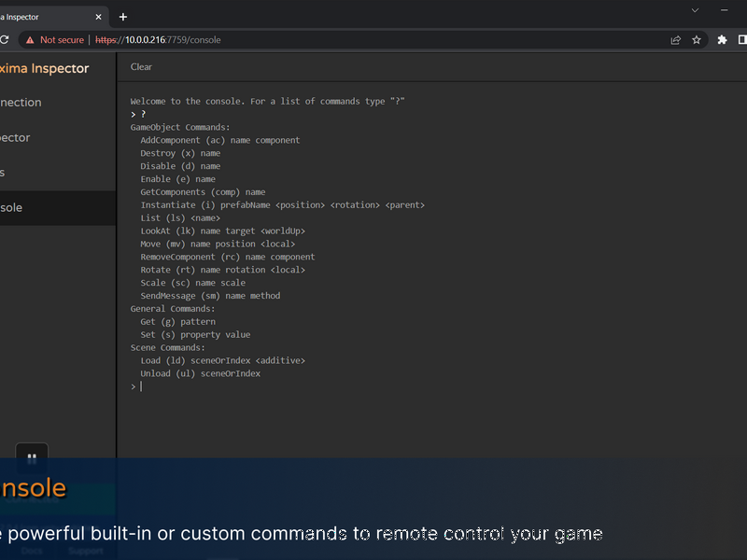Close the Inspector browser tab
The width and height of the screenshot is (747, 560).
[x=98, y=17]
